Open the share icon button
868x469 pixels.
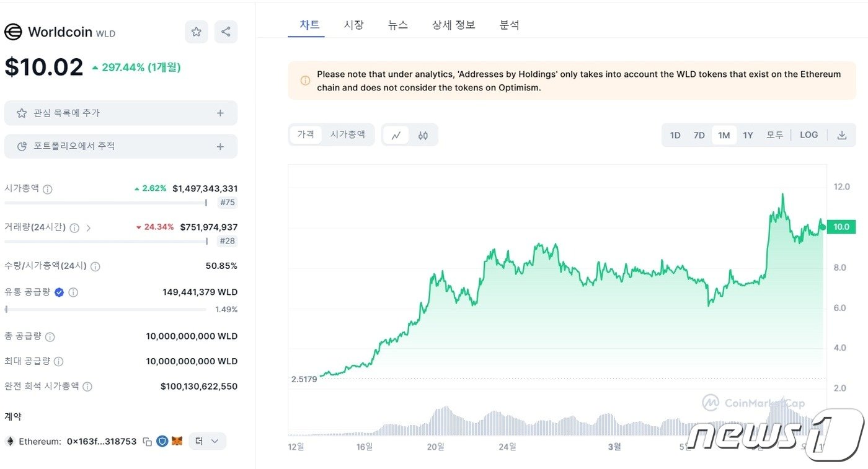coord(226,32)
